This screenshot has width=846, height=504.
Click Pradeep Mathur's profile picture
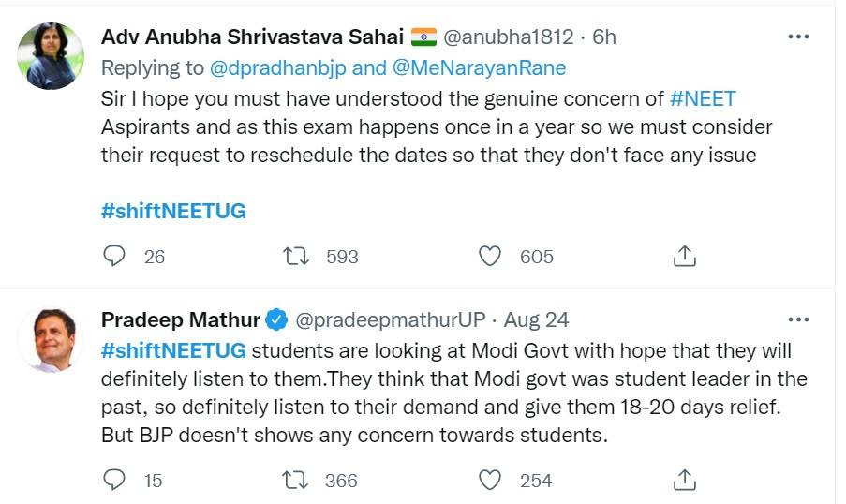click(x=51, y=339)
